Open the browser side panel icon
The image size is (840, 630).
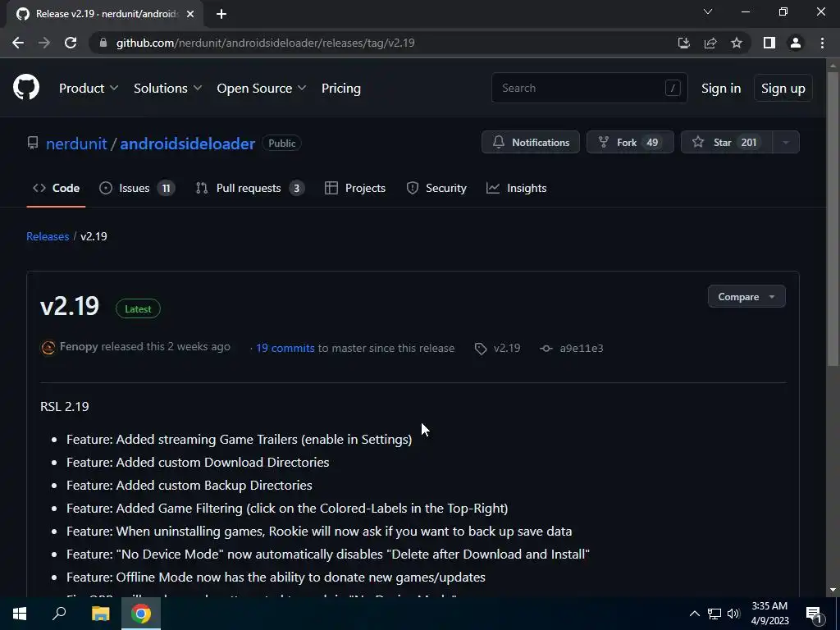769,43
